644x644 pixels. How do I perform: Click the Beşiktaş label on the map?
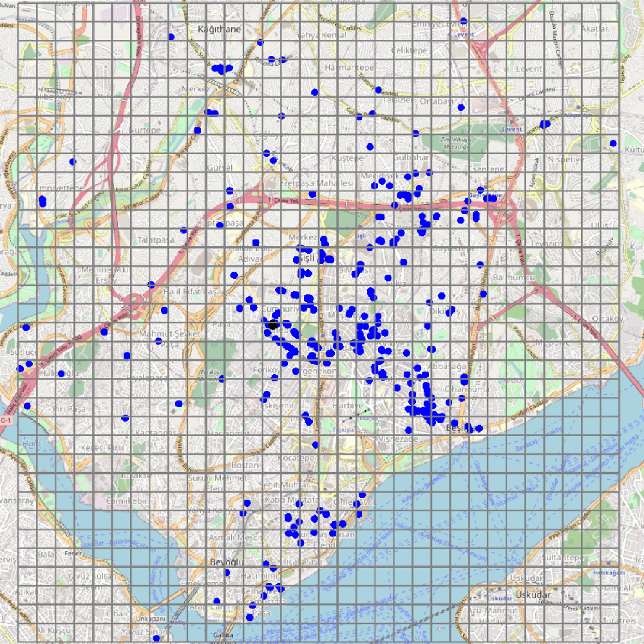pos(461,428)
